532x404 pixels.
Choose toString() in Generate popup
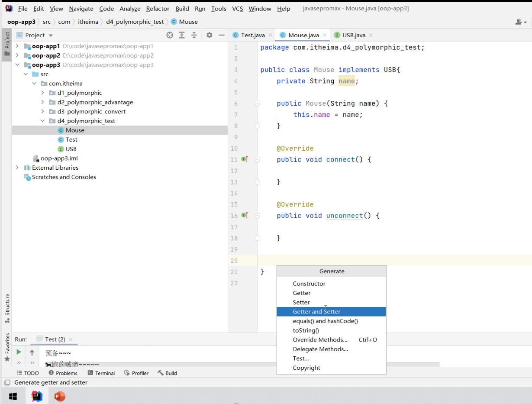click(331, 330)
